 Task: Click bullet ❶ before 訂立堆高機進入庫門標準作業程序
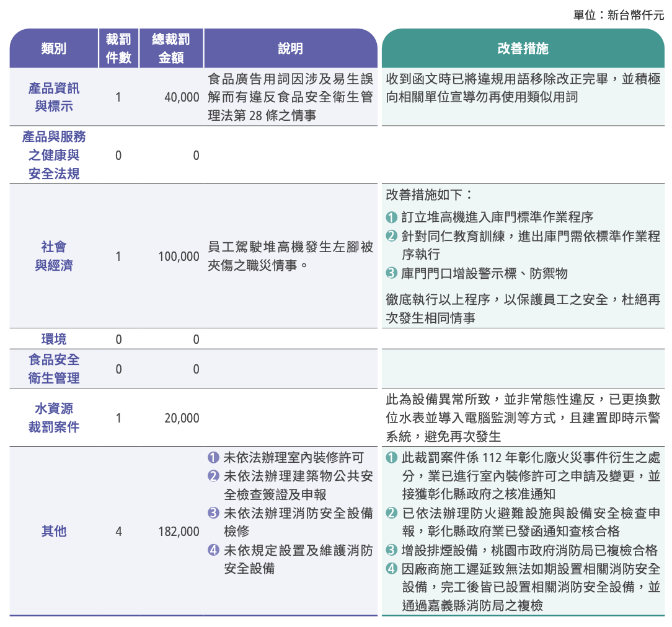point(391,217)
